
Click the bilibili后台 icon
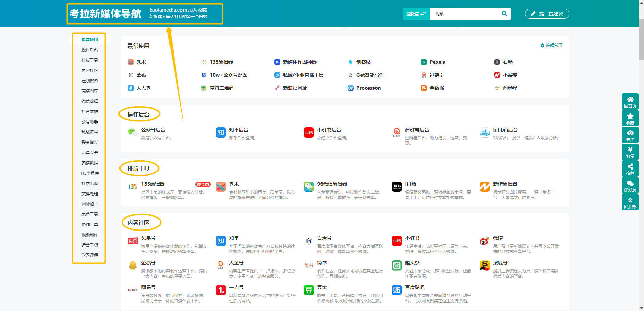point(485,133)
